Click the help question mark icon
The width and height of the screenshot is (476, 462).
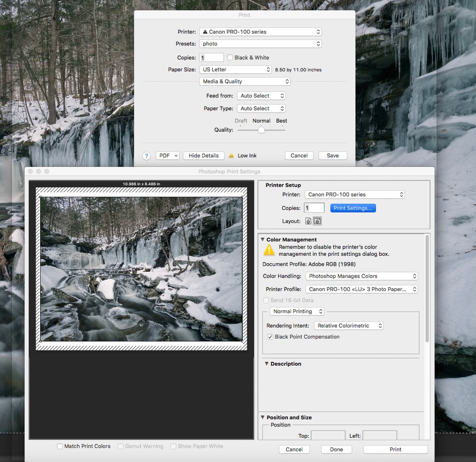pos(147,156)
